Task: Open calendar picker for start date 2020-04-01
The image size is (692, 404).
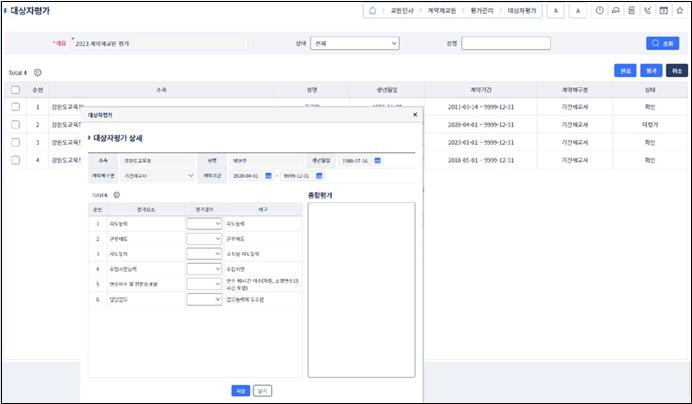Action: click(268, 176)
